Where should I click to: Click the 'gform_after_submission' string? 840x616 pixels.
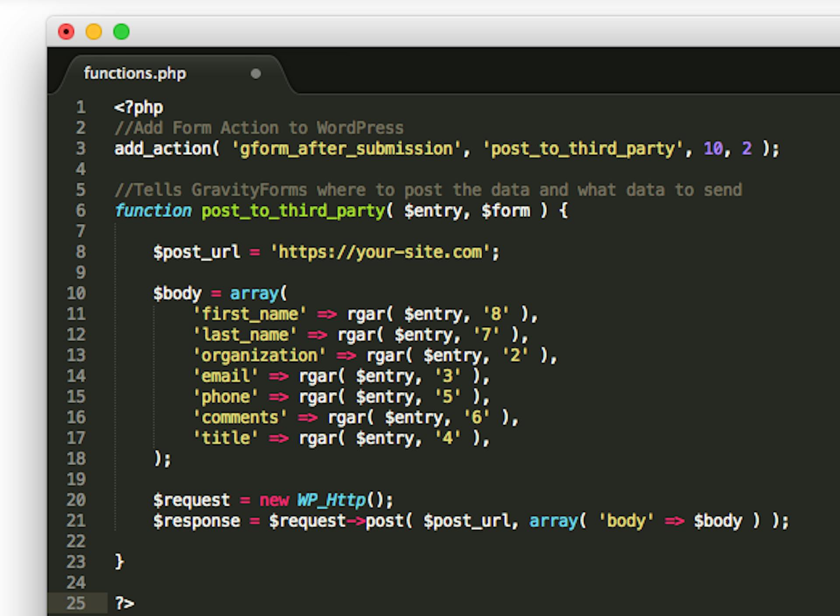[x=346, y=149]
